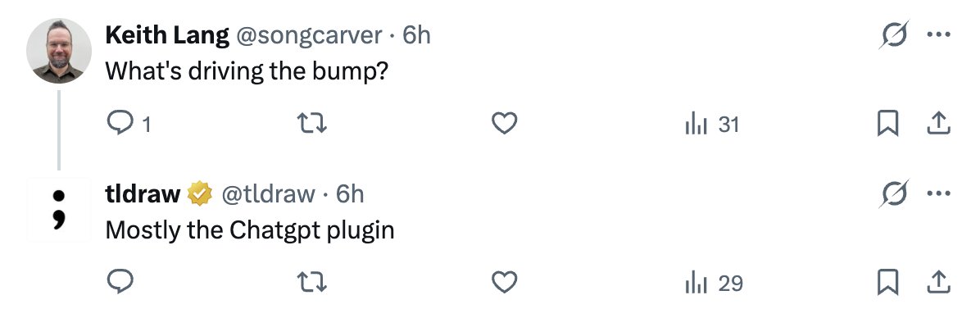Open Keith Lang's profile picture
980x318 pixels.
pos(59,51)
